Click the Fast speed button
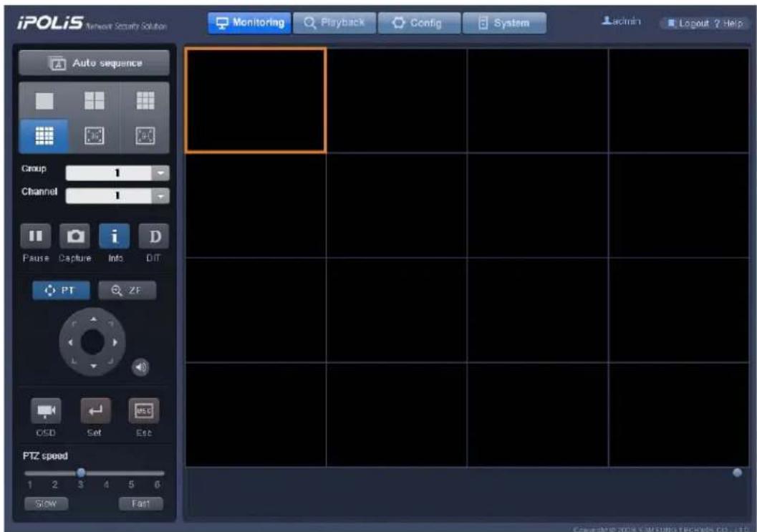The height and width of the screenshot is (532, 757). 141,503
